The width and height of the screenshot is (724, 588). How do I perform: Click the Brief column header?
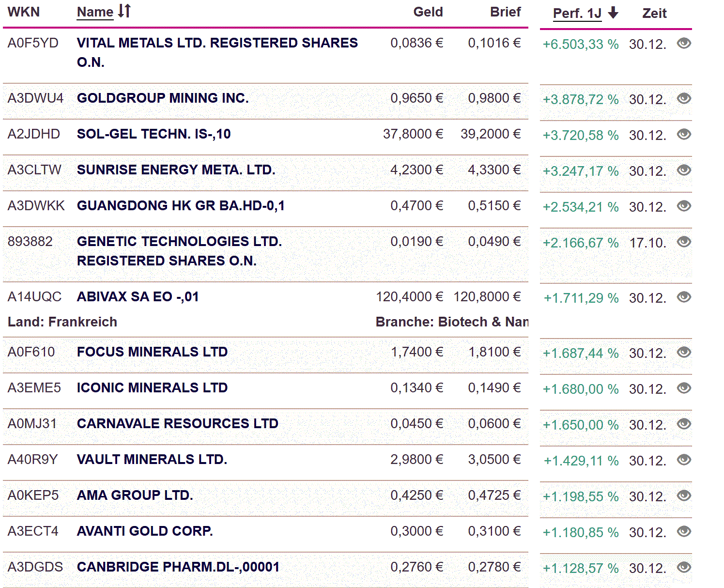505,12
